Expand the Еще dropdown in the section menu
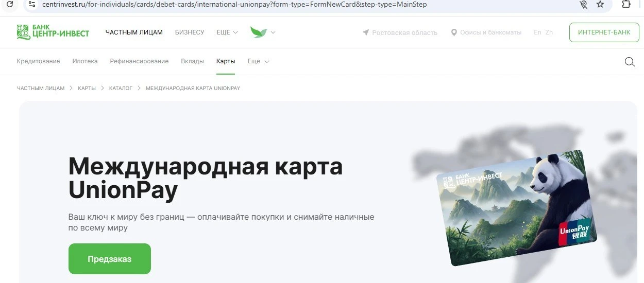The width and height of the screenshot is (644, 283). (258, 61)
